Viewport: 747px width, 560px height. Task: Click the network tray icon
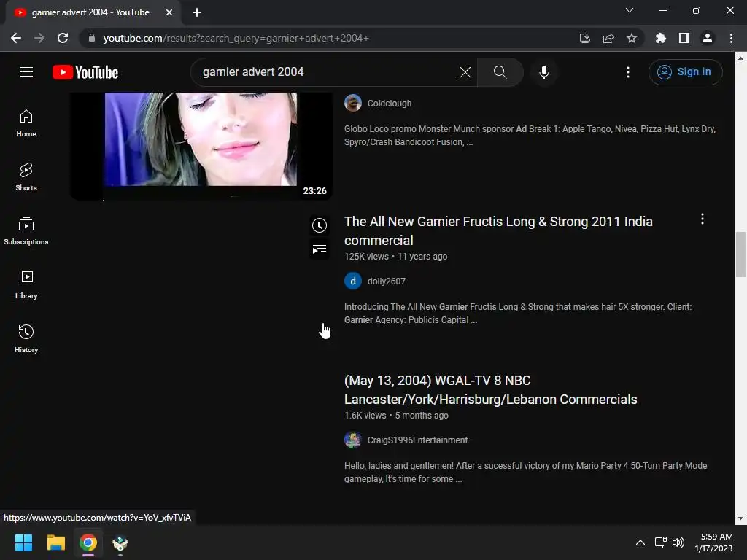tap(660, 542)
